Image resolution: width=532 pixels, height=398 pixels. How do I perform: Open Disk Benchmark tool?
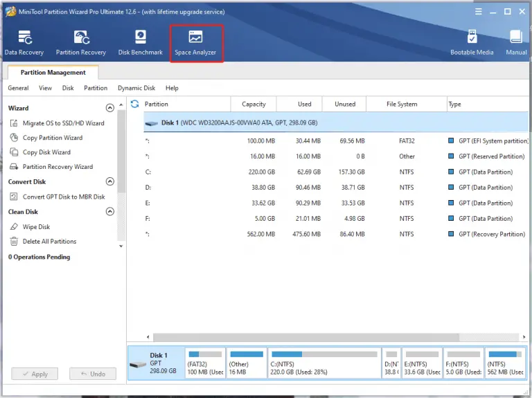[x=140, y=43]
